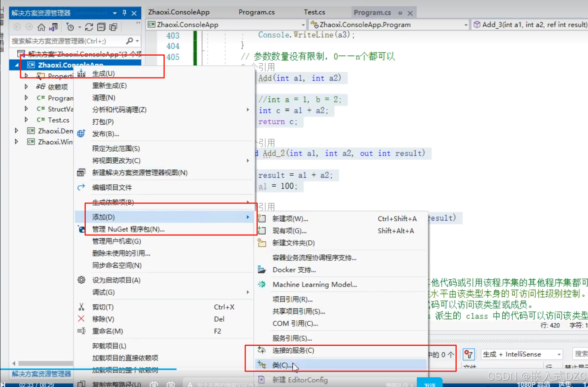Click the Home icon in Solution Explorer toolbar

[41, 27]
